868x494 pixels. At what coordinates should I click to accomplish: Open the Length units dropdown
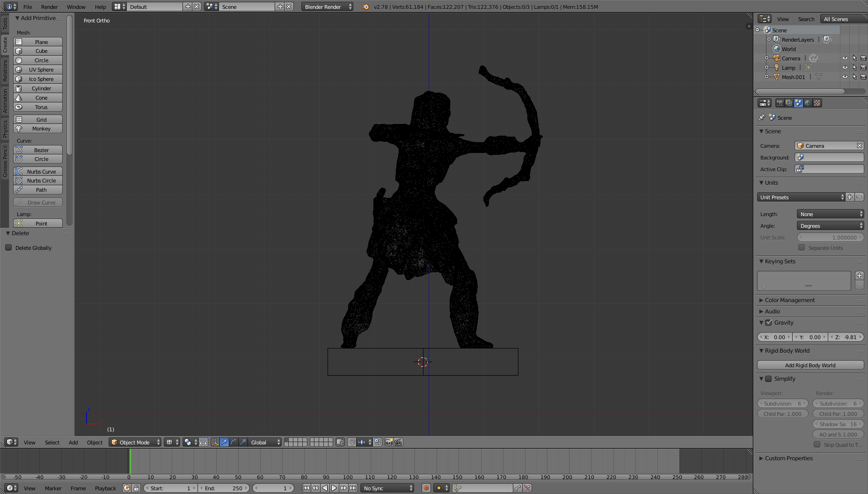tap(830, 214)
